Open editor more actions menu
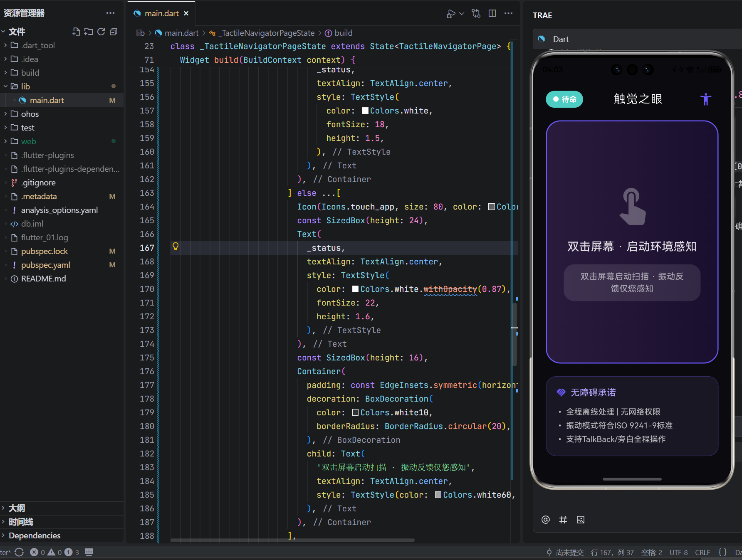The height and width of the screenshot is (560, 742). pyautogui.click(x=508, y=14)
